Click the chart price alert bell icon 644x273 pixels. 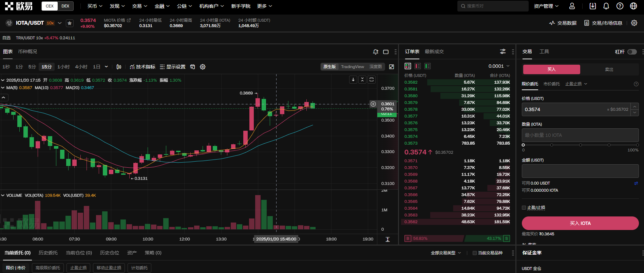pos(376,52)
